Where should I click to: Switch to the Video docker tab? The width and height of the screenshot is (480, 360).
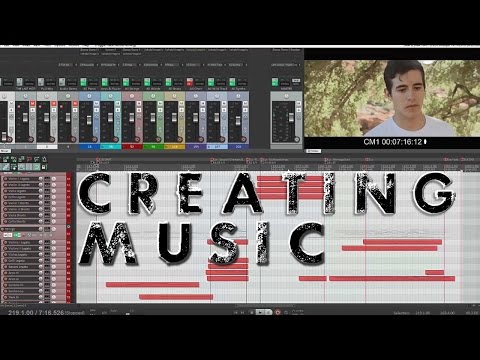pos(313,151)
